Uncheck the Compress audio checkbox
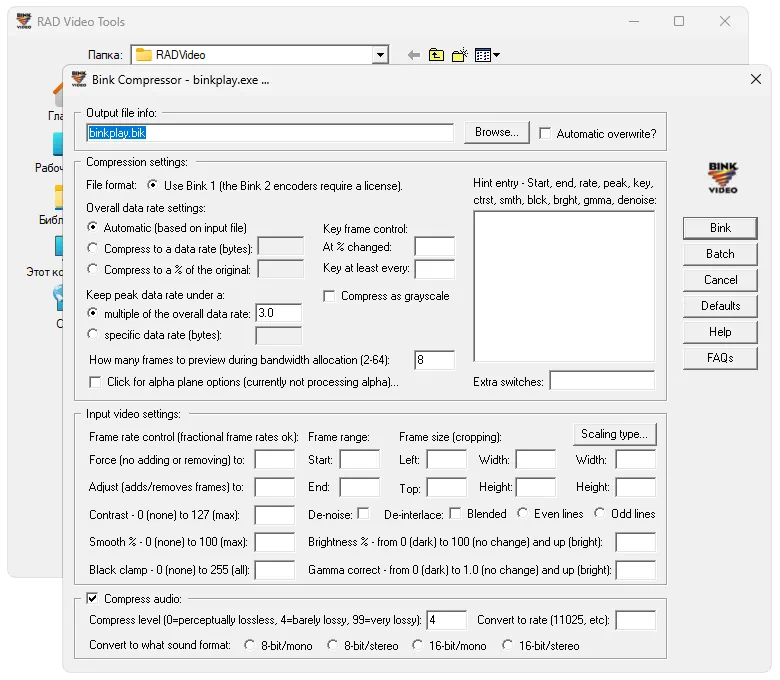 pyautogui.click(x=92, y=598)
